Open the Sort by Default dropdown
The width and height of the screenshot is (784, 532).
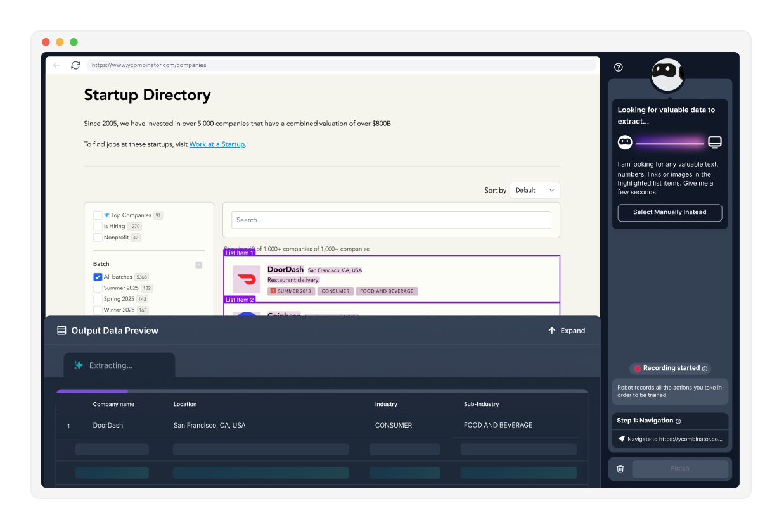click(535, 190)
